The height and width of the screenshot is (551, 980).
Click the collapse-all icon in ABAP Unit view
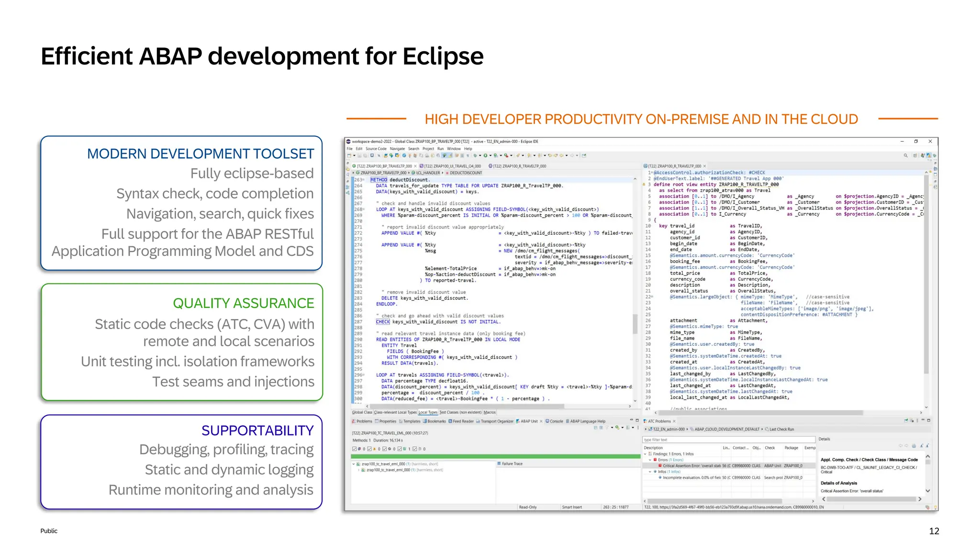point(596,428)
